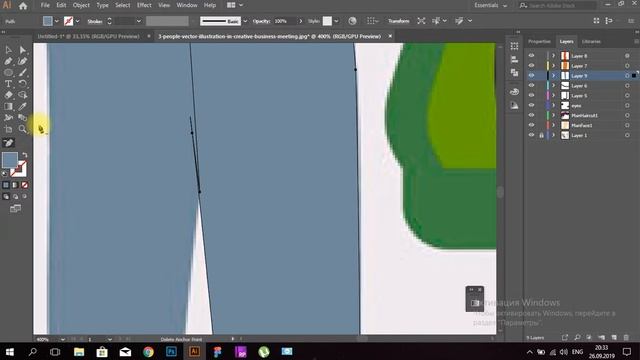Close the Untitled-1 document tab

(x=149, y=36)
